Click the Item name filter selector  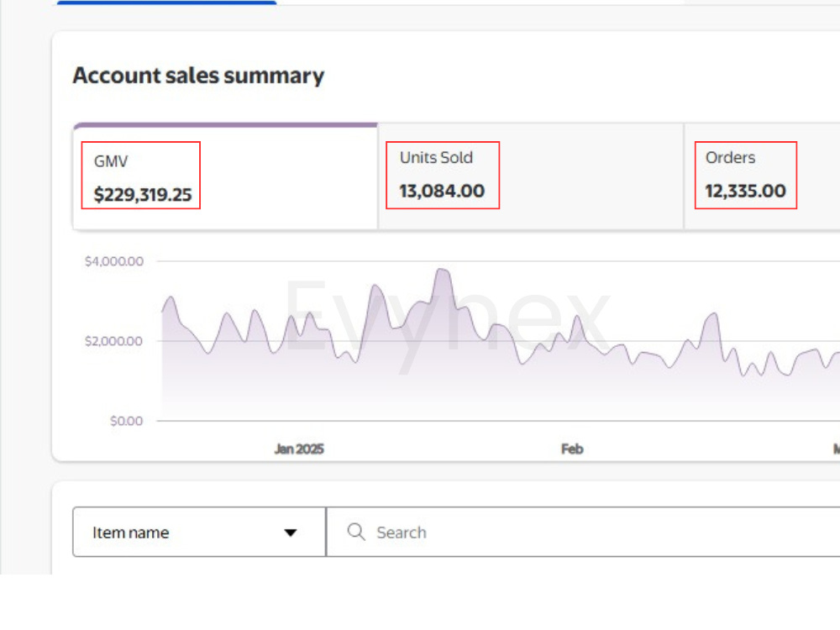tap(199, 532)
